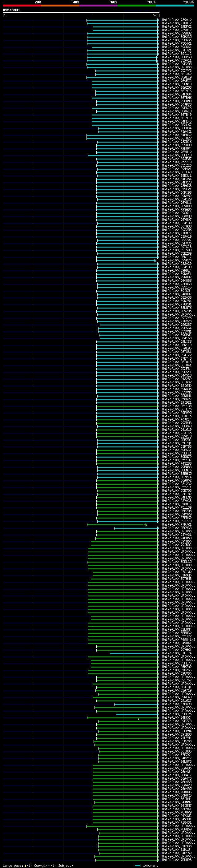Click the label UniRef100_Q39011
This screenshot has width=197, height=868.
(177, 61)
